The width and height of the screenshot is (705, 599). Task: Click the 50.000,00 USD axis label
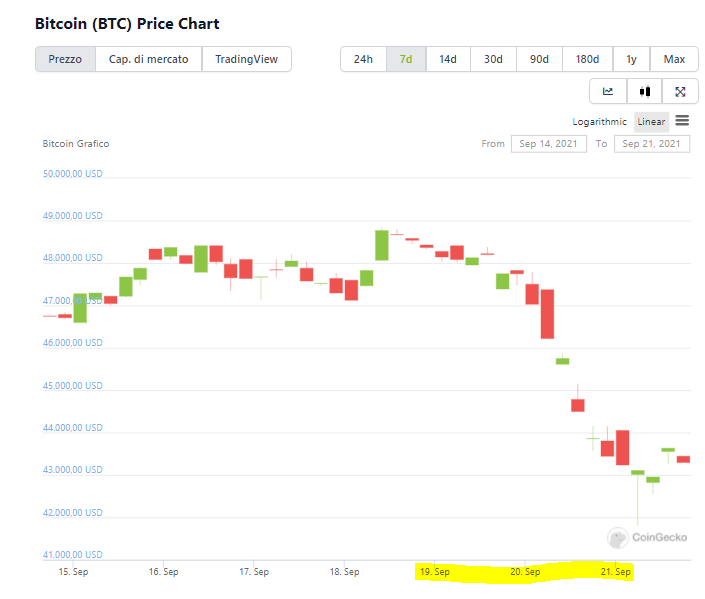(x=73, y=174)
